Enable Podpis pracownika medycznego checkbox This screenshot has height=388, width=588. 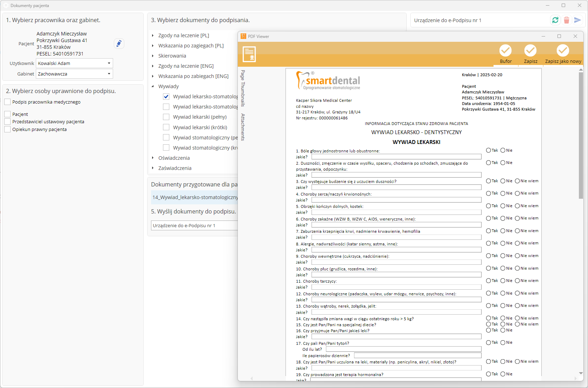click(7, 102)
